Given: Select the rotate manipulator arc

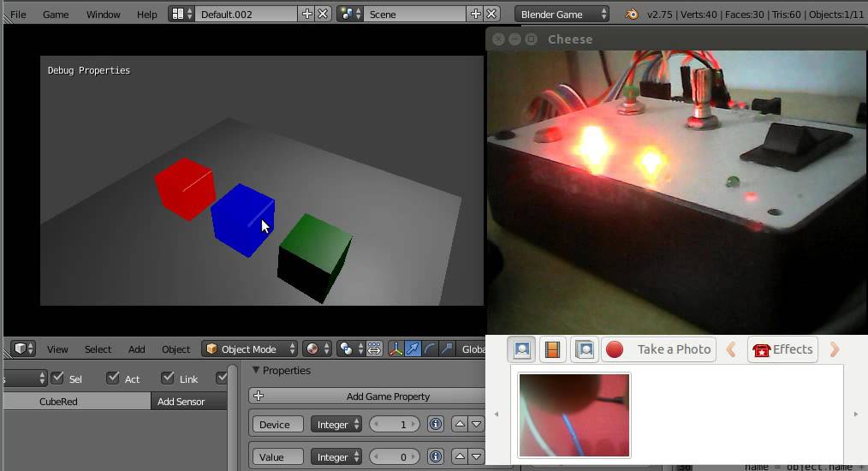Looking at the screenshot, I should [x=430, y=349].
